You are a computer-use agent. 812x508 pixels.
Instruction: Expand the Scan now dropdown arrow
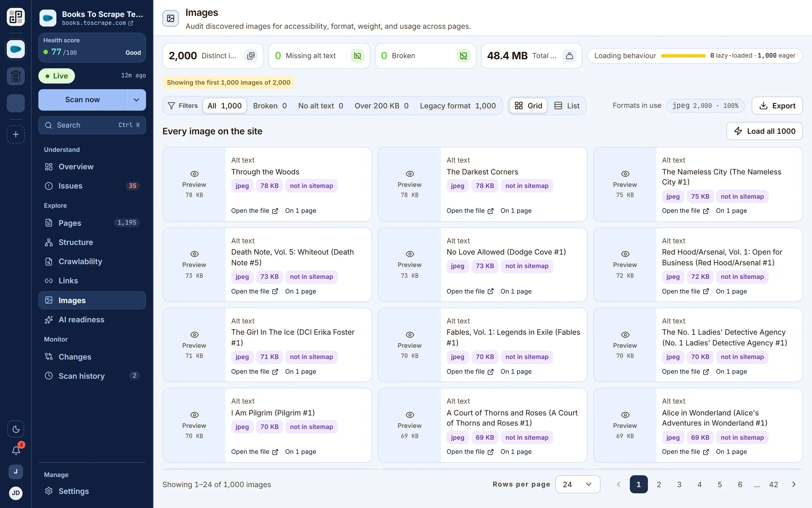point(137,100)
